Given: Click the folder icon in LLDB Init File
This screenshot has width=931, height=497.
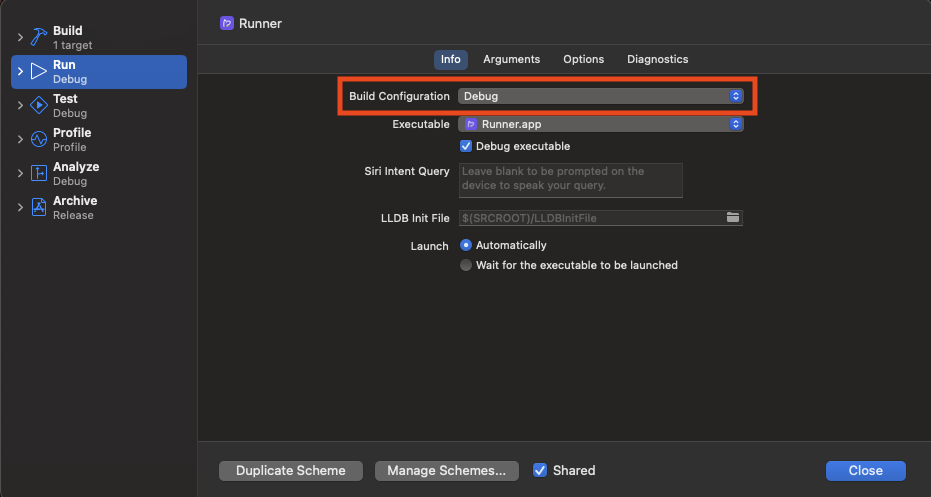Looking at the screenshot, I should pos(733,217).
